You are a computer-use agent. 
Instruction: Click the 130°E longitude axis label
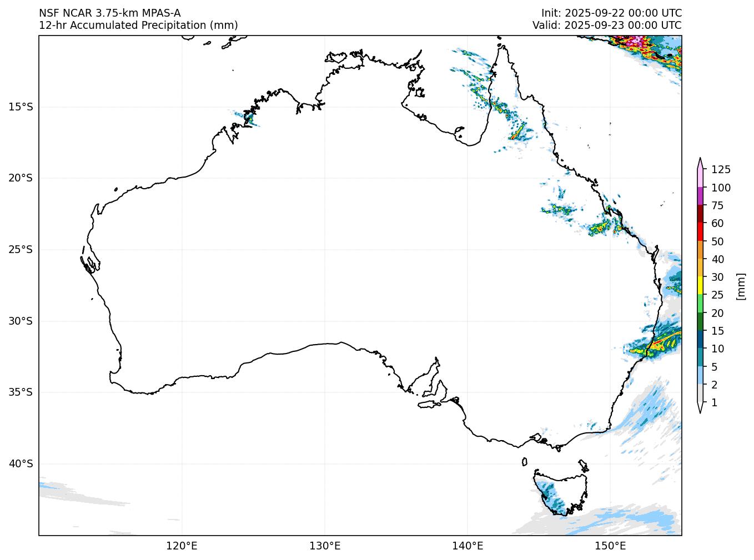pyautogui.click(x=325, y=546)
